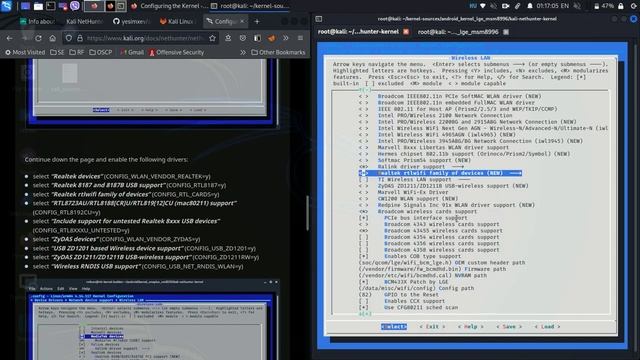The height and width of the screenshot is (360, 640).
Task: Open a new Firefox tab
Action: pos(257,21)
